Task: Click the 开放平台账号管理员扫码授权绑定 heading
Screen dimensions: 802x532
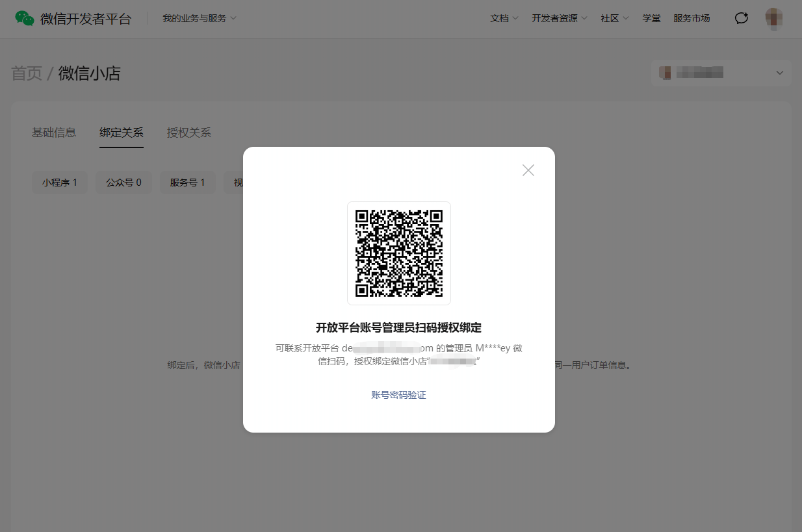Action: tap(399, 327)
